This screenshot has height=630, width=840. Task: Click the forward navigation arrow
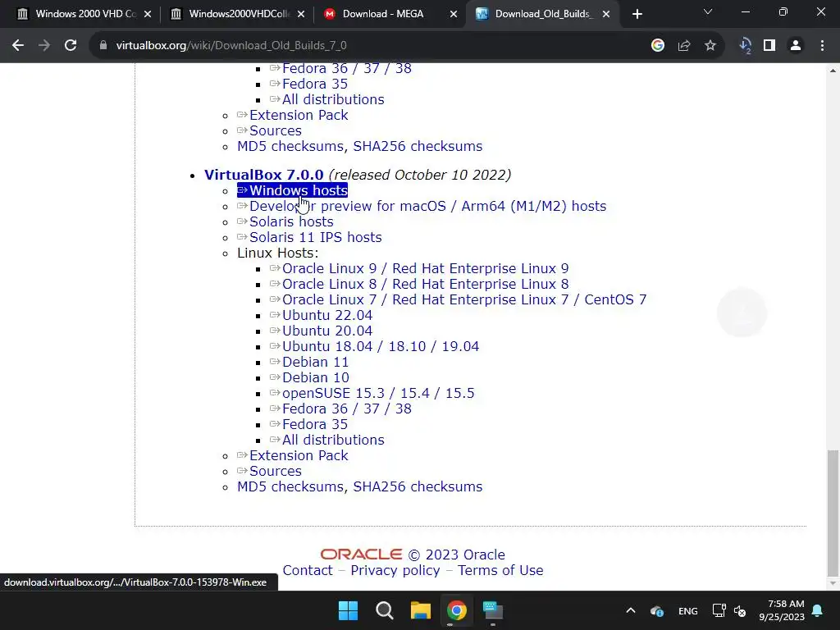tap(44, 46)
